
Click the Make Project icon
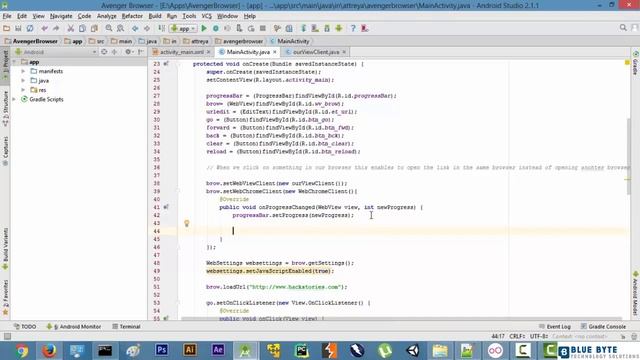tap(162, 29)
